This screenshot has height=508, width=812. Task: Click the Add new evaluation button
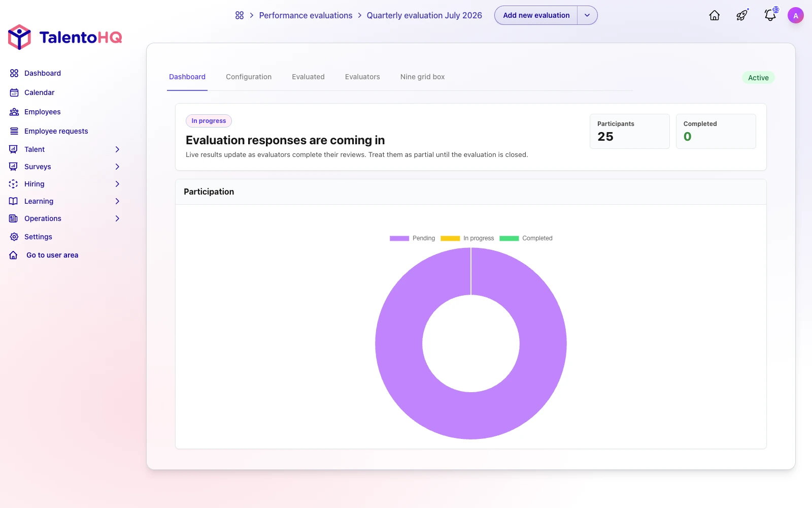536,15
